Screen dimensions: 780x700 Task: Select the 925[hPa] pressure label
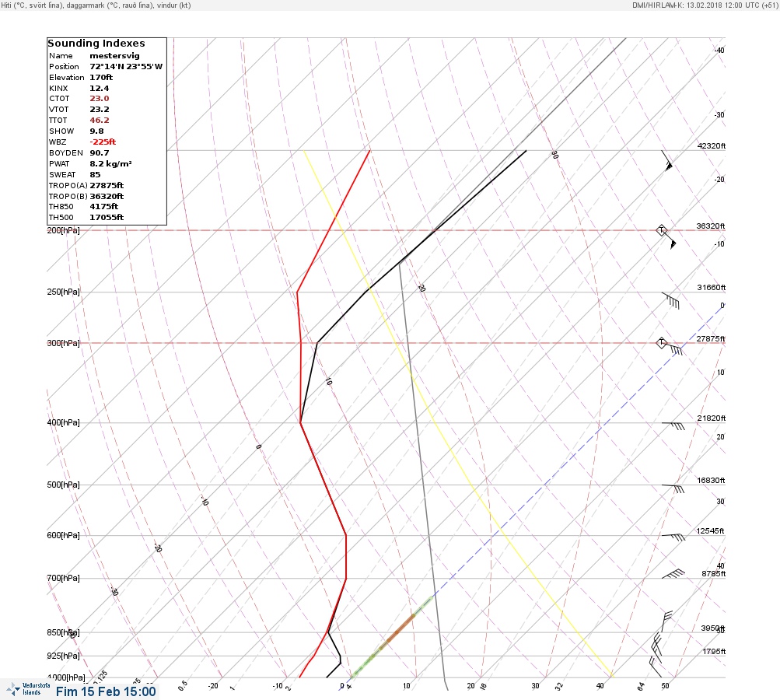(x=63, y=656)
